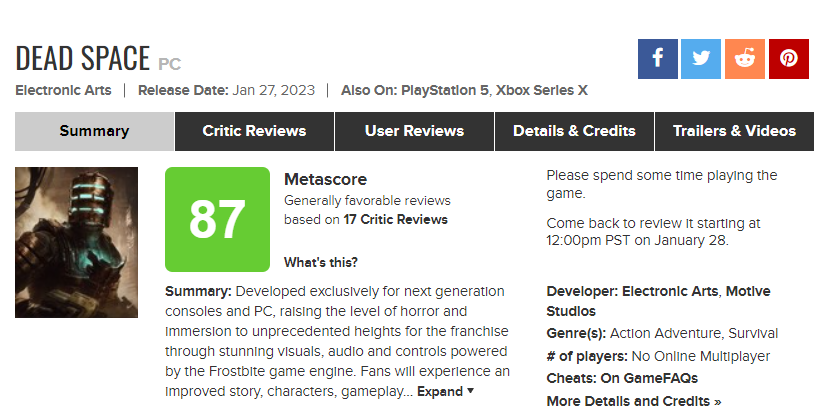Open the Summary tab
The image size is (828, 419).
click(94, 131)
